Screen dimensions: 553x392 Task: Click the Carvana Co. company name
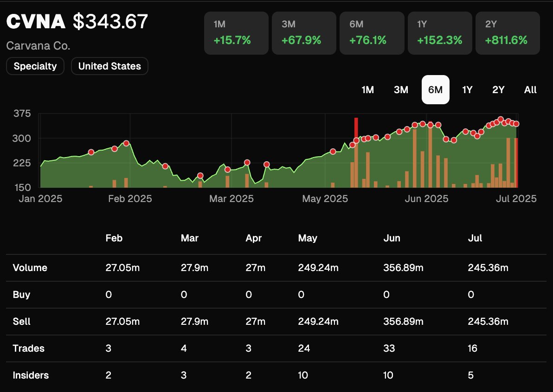38,46
